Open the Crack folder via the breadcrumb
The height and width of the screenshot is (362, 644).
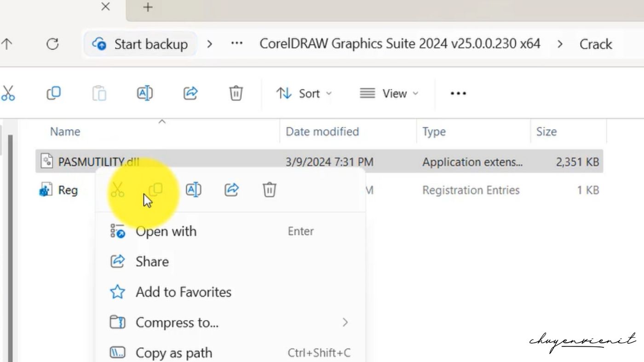(596, 44)
